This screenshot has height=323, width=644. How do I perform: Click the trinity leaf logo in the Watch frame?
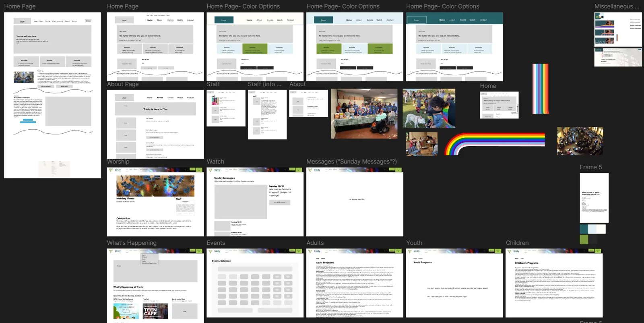211,170
